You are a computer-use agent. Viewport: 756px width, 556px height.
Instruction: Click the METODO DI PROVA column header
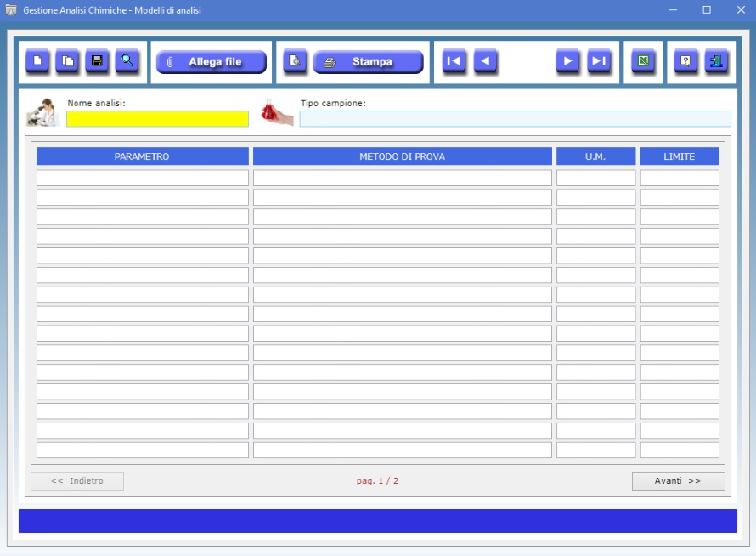click(x=403, y=156)
